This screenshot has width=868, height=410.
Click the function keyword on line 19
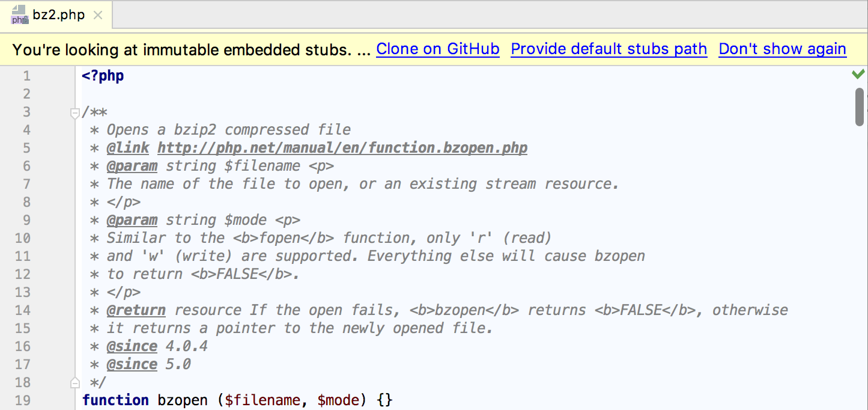(115, 400)
